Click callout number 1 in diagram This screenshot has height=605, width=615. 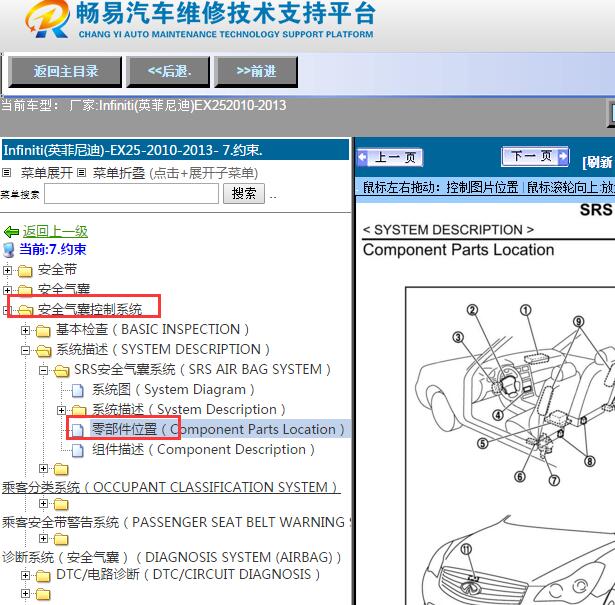point(526,310)
